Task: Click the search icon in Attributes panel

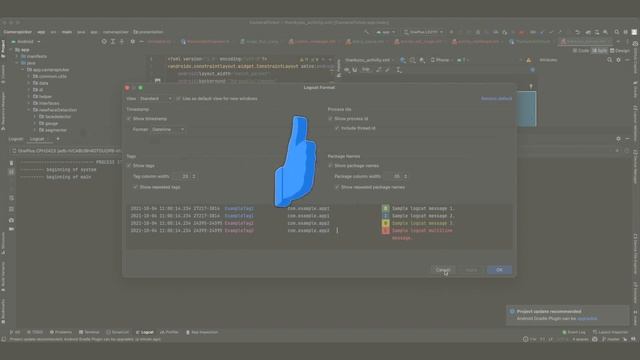Action: (x=609, y=60)
